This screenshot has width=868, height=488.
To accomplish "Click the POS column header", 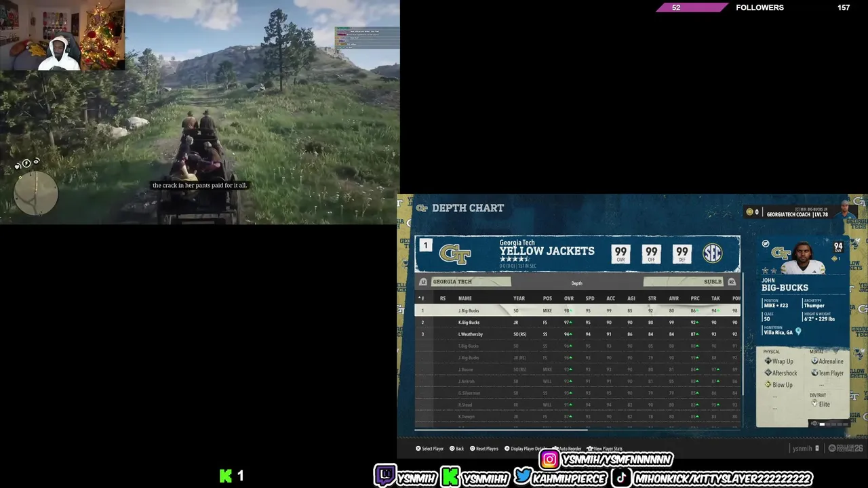I will (547, 298).
